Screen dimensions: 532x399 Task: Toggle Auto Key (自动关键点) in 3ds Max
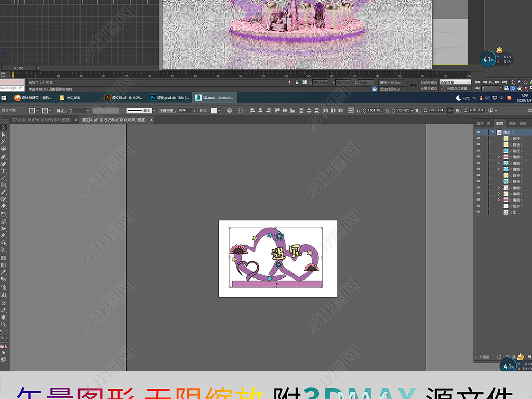pos(429,83)
